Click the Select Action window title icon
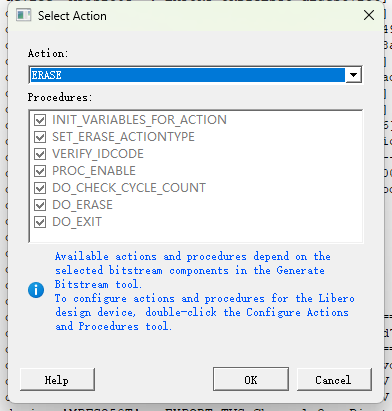Viewport: 392px width, 411px height. tap(23, 15)
